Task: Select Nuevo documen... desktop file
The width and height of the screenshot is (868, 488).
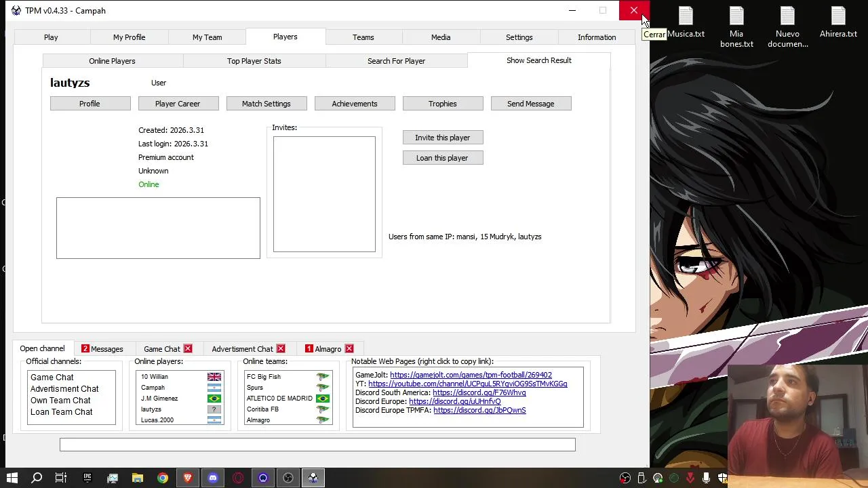Action: click(787, 27)
